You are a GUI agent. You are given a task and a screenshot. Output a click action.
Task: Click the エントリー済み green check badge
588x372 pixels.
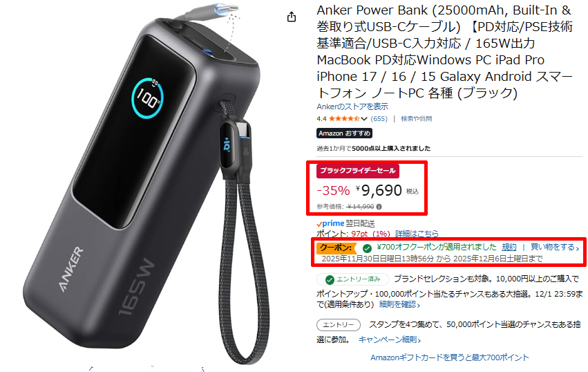pyautogui.click(x=352, y=279)
